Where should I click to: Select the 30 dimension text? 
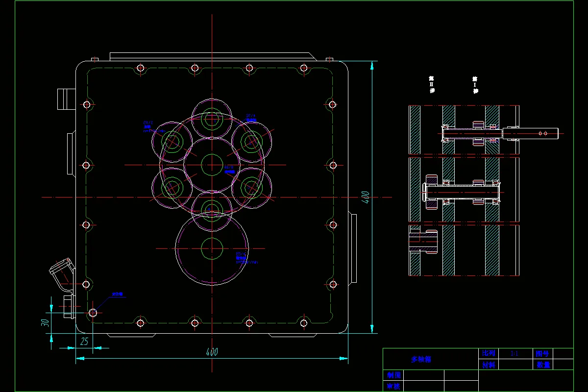tap(45, 323)
